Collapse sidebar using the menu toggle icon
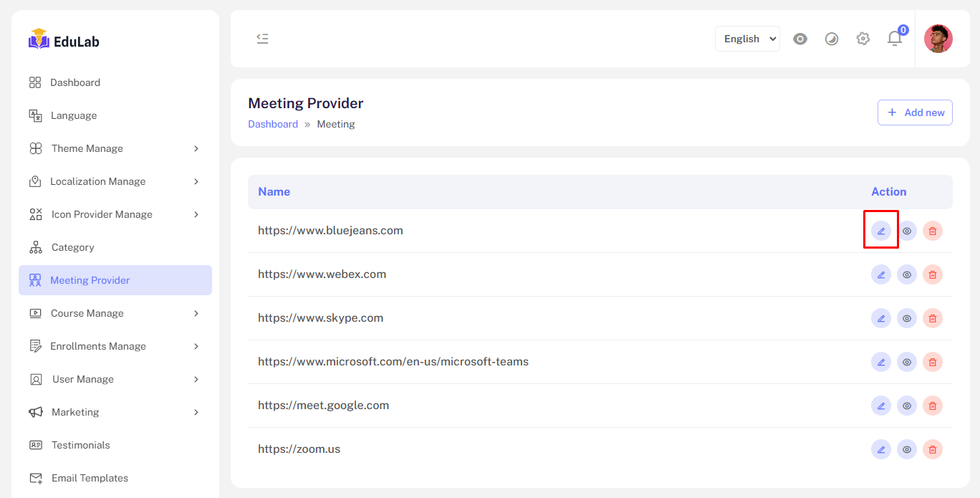 (x=262, y=39)
